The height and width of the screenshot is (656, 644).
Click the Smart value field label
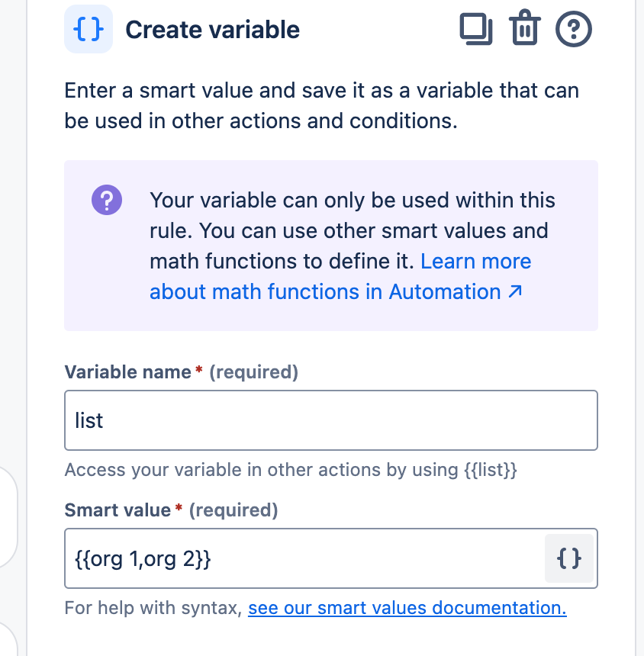pos(118,510)
